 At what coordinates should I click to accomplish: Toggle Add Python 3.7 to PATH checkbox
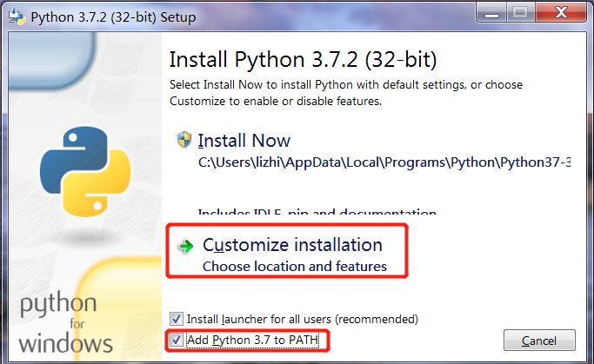click(177, 340)
